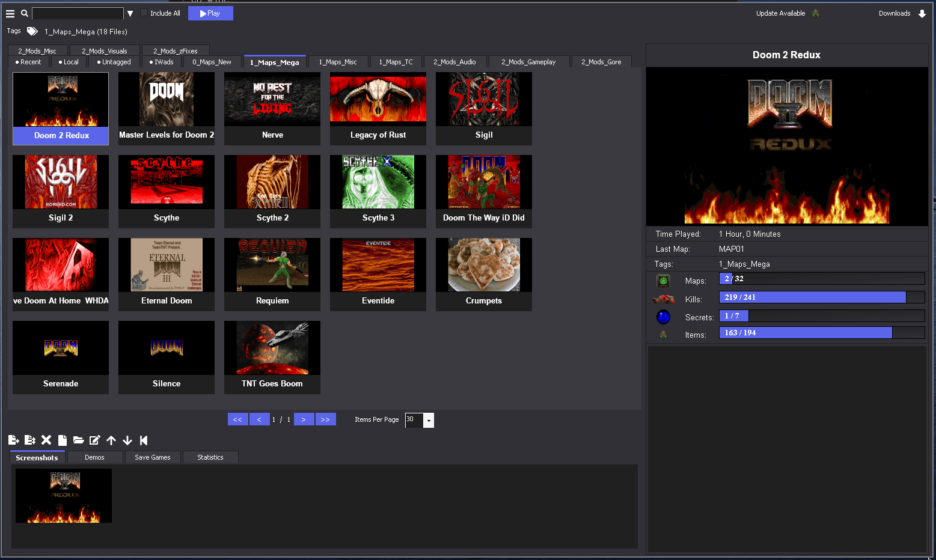Click the Items statistic icon
The height and width of the screenshot is (560, 936).
[x=663, y=335]
